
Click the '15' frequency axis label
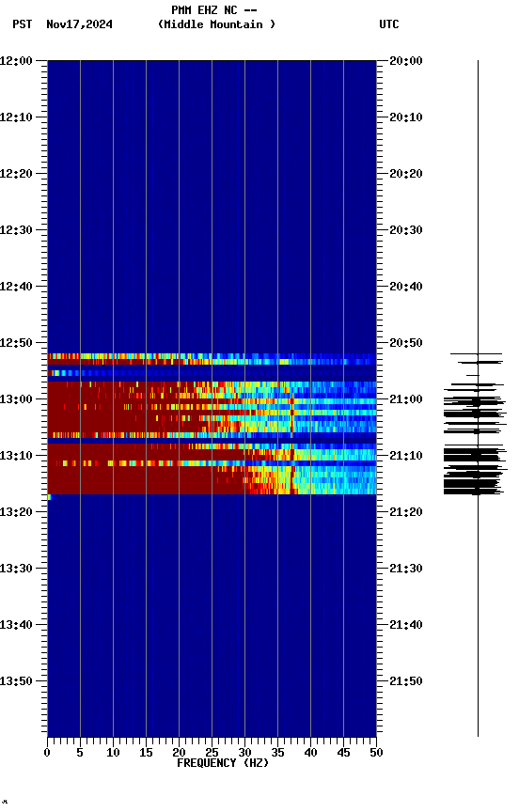tap(146, 753)
